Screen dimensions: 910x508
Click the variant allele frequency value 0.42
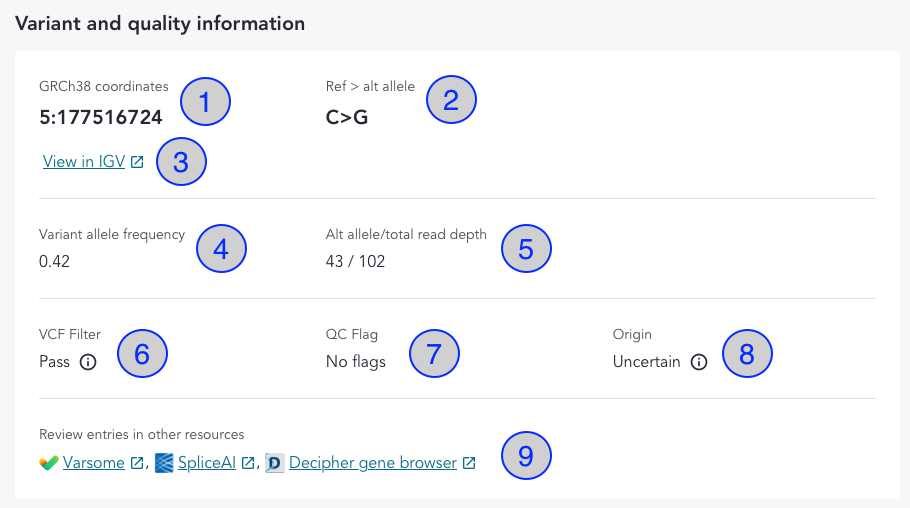54,262
